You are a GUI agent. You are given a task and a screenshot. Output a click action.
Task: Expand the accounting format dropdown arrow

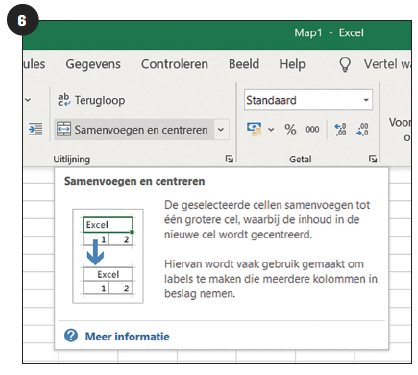pyautogui.click(x=271, y=130)
